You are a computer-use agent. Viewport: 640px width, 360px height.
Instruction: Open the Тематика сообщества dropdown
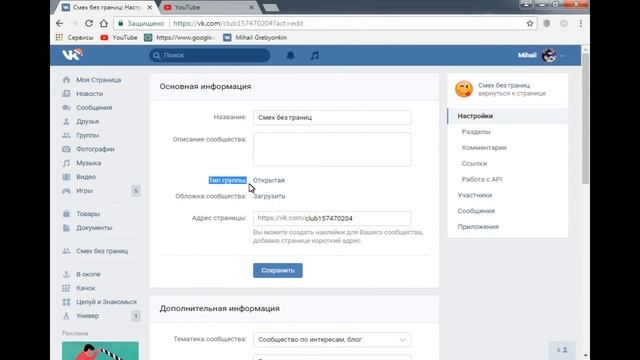(332, 339)
